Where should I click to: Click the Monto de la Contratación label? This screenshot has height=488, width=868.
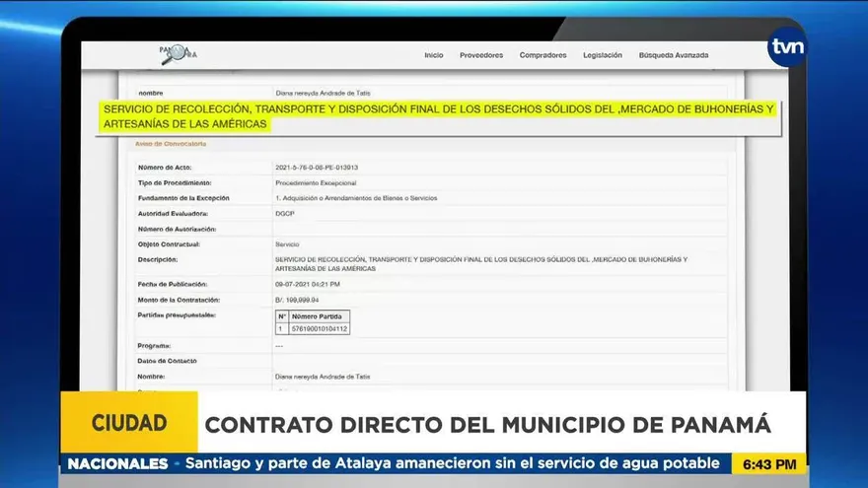tap(179, 300)
